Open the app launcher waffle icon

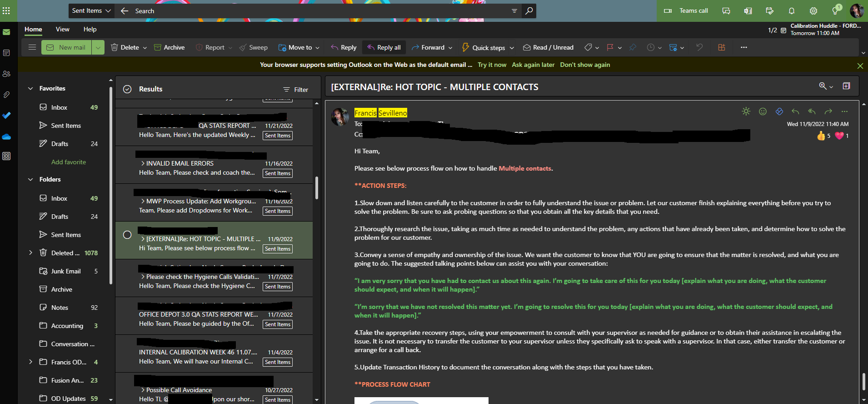point(6,10)
